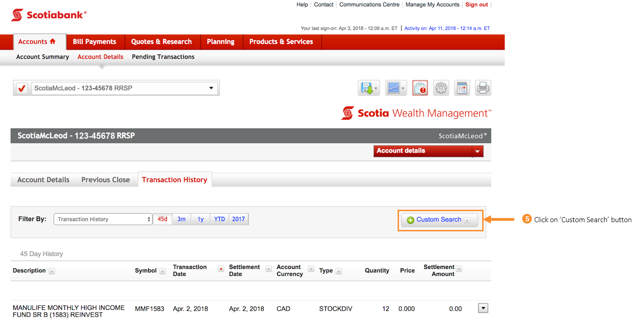Open the Communications Centre
This screenshot has height=319, width=644.
click(369, 4)
